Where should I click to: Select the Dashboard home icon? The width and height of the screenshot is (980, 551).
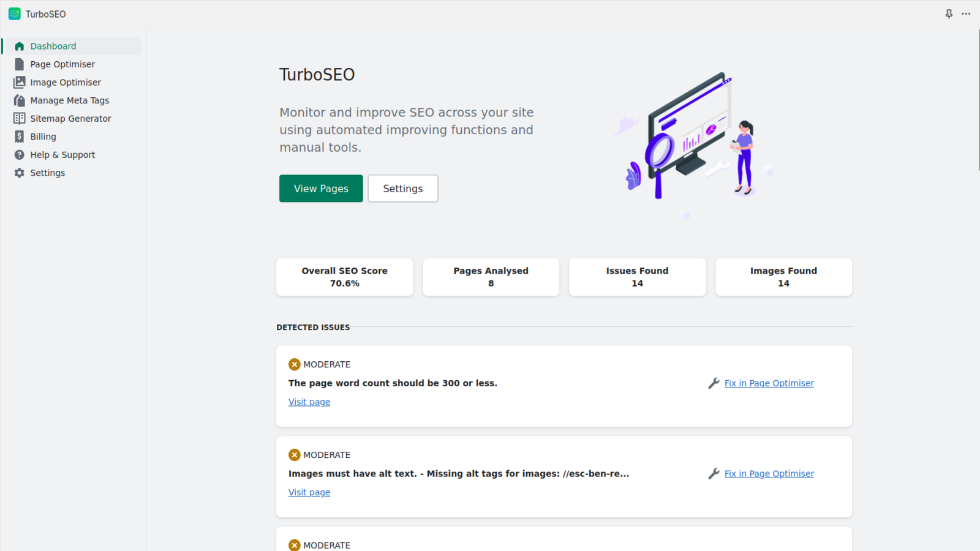19,46
